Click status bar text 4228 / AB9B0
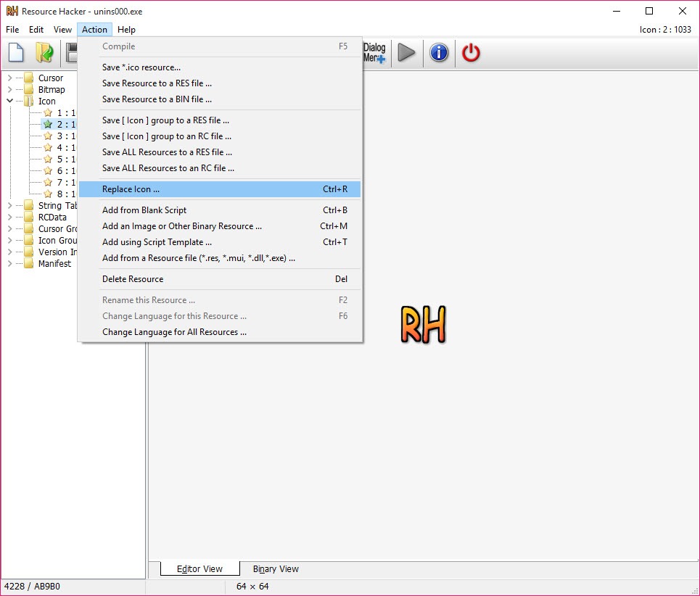 pyautogui.click(x=32, y=586)
